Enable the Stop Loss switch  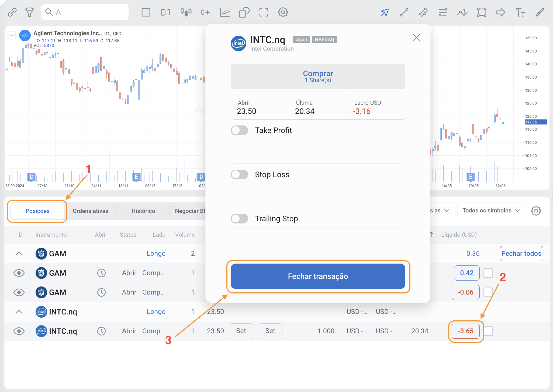pos(239,174)
